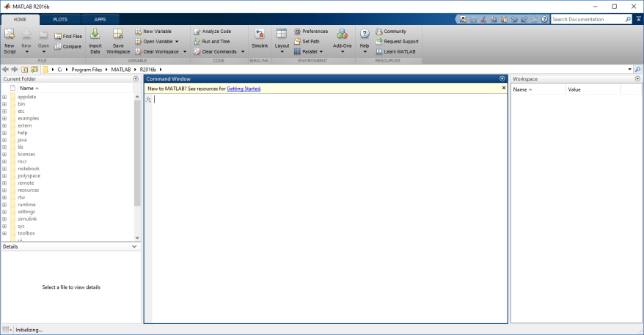The image size is (644, 335).
Task: Collapse the Details panel
Action: click(133, 247)
